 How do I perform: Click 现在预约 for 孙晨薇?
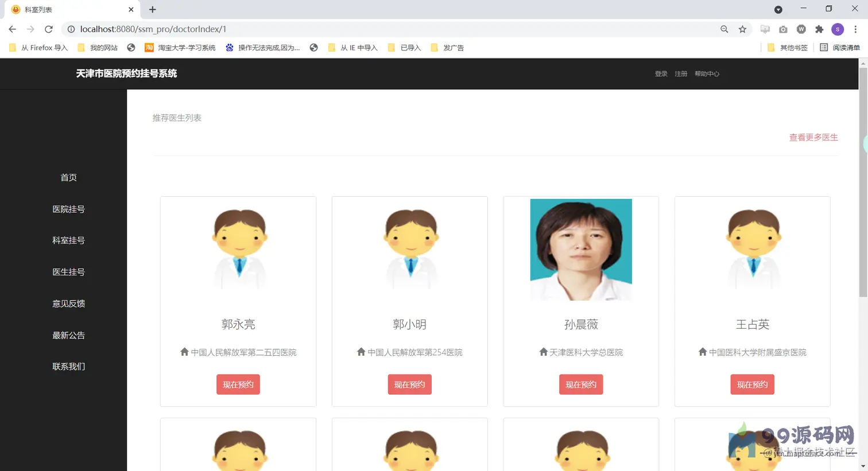581,384
